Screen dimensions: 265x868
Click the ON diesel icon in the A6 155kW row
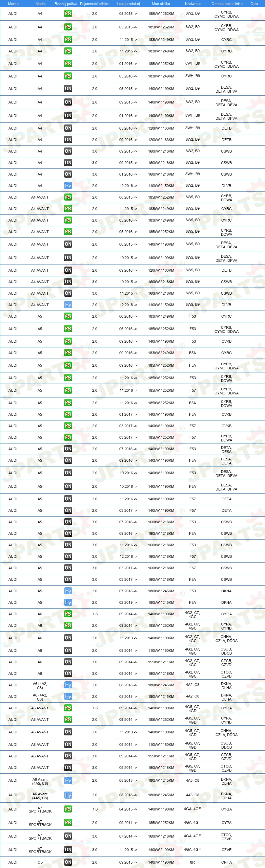(x=68, y=662)
